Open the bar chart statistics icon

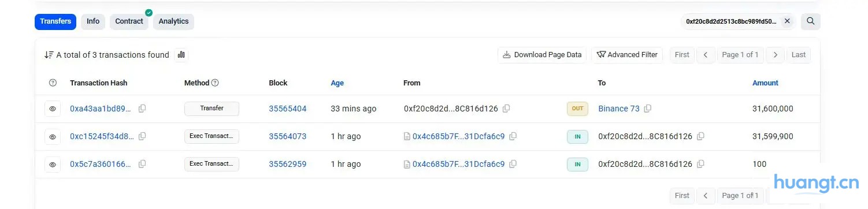coord(181,55)
